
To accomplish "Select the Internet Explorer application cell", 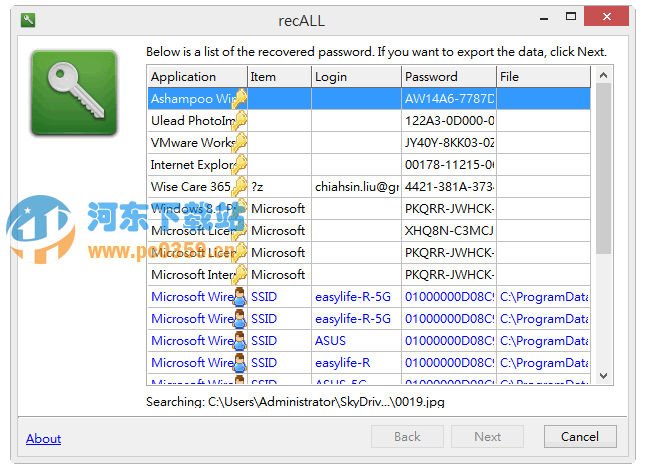I will click(197, 164).
